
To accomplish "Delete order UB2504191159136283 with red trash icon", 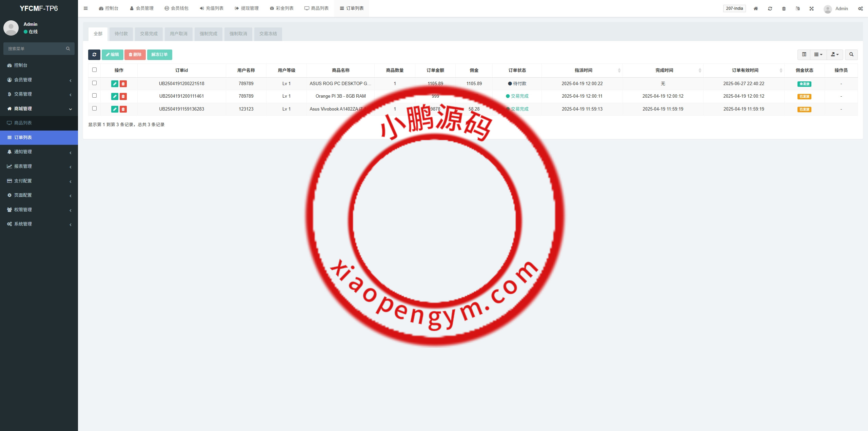I will coord(123,109).
